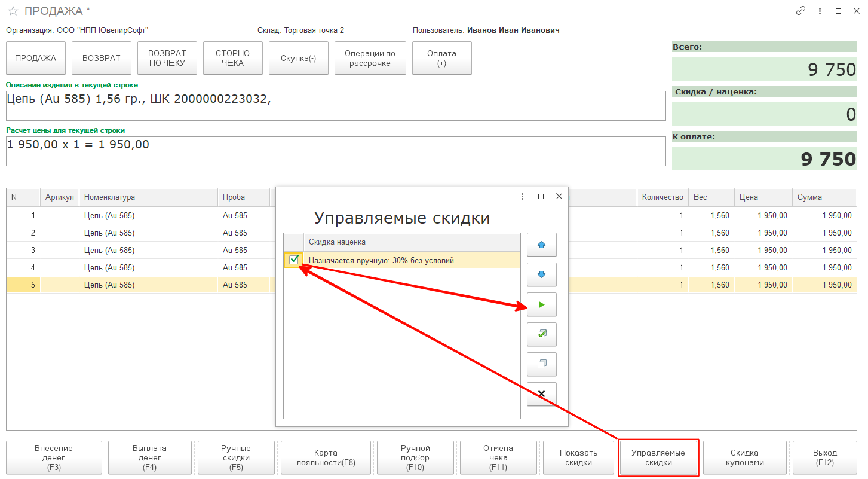Move discount up with blue arrow
Screen dimensions: 868x479
click(x=542, y=245)
